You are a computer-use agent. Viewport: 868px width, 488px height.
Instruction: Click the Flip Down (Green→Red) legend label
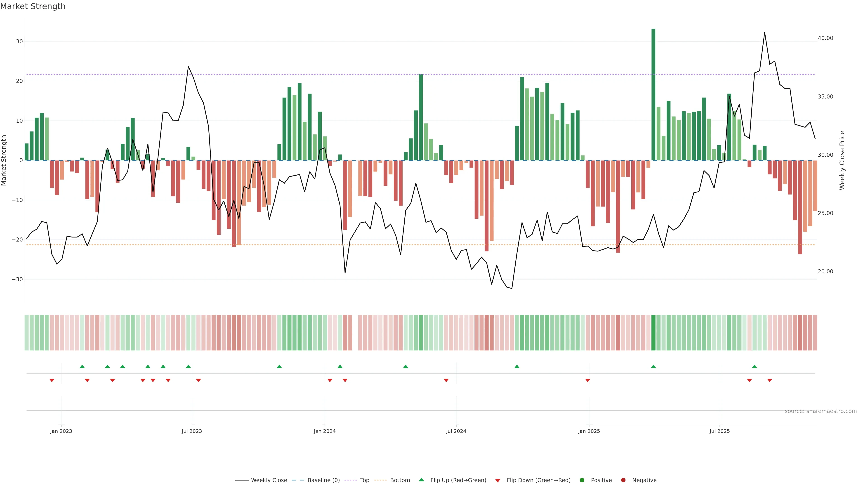coord(538,480)
